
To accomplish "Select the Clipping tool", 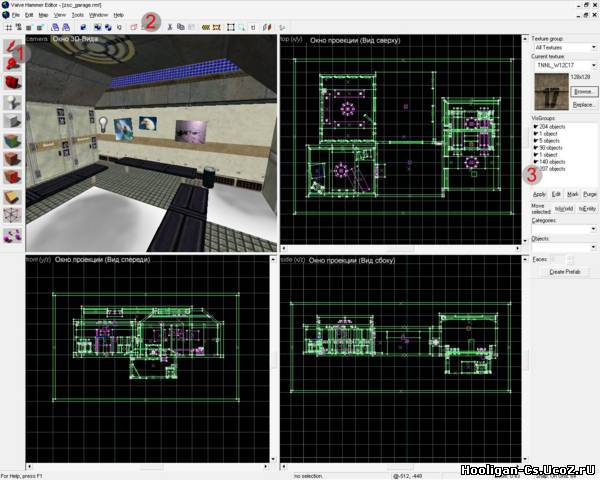I will (12, 197).
